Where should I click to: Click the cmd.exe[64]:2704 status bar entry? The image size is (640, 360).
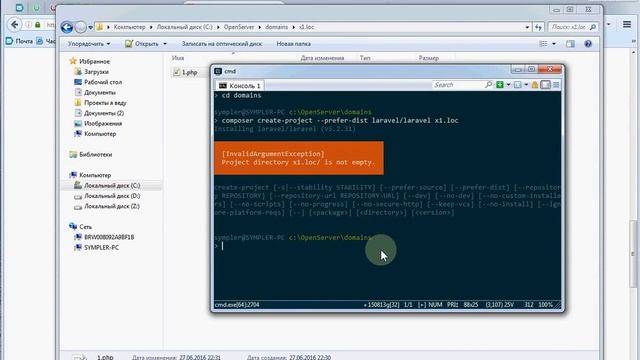(237, 304)
